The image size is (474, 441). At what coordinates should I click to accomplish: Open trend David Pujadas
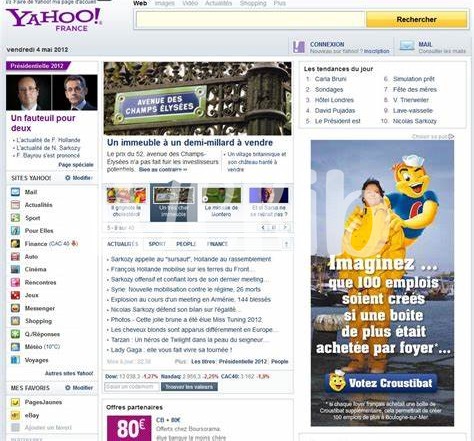(x=335, y=110)
